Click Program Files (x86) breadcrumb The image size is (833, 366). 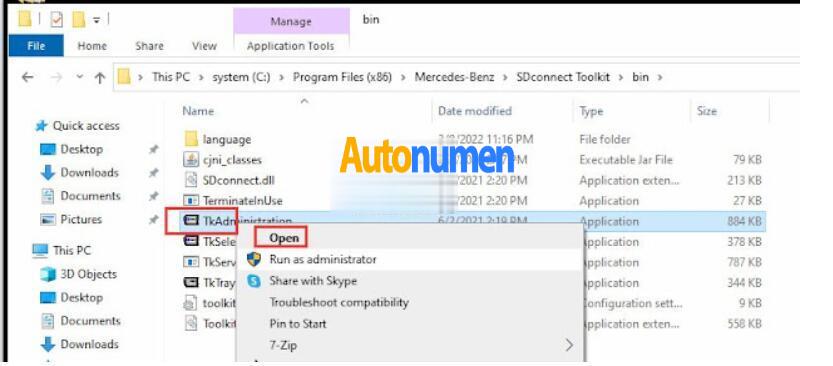(342, 77)
